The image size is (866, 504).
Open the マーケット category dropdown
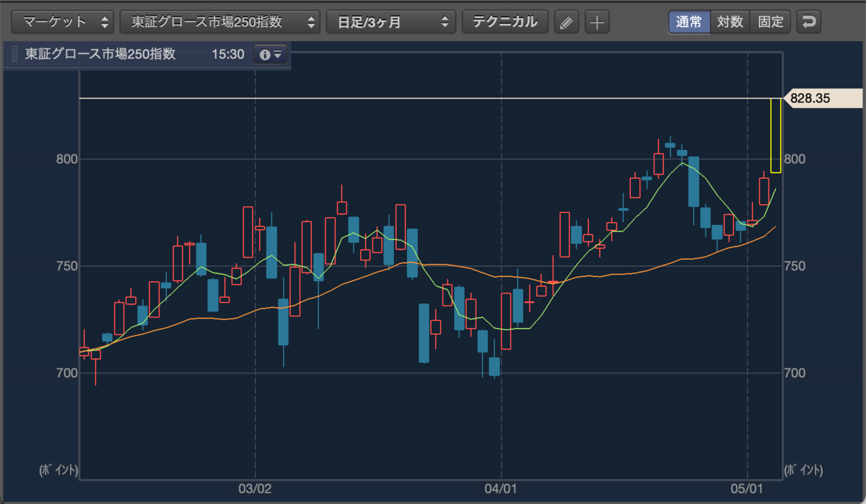coord(64,22)
